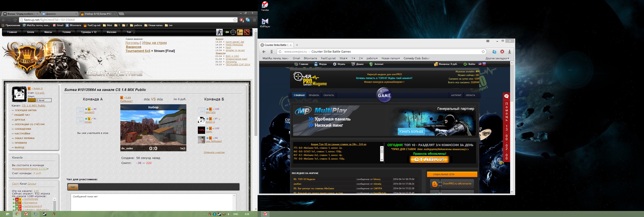Click the red AdBlock icon in Yandex browser

click(x=502, y=52)
